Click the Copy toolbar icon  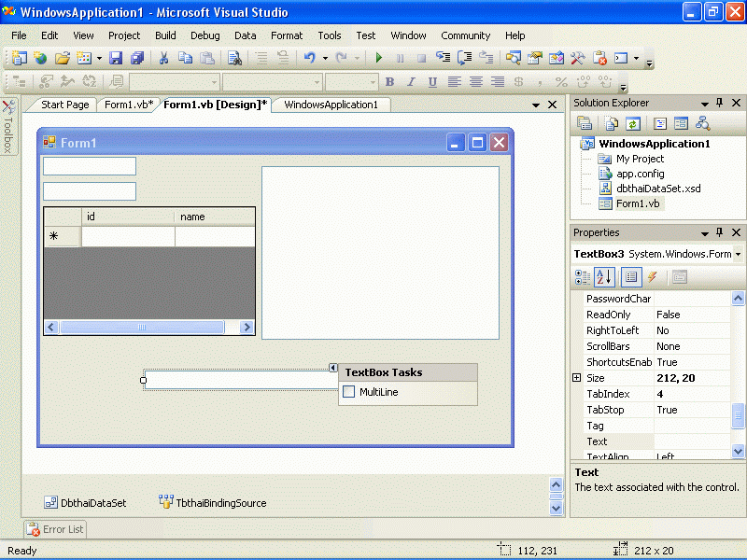point(185,58)
